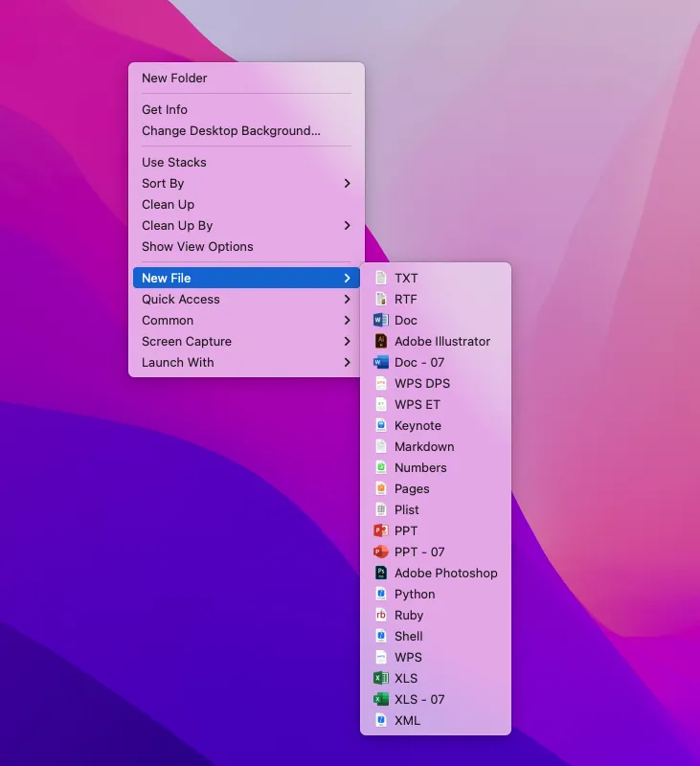The height and width of the screenshot is (766, 700).
Task: Open the Quick Access menu entry
Action: pyautogui.click(x=246, y=299)
